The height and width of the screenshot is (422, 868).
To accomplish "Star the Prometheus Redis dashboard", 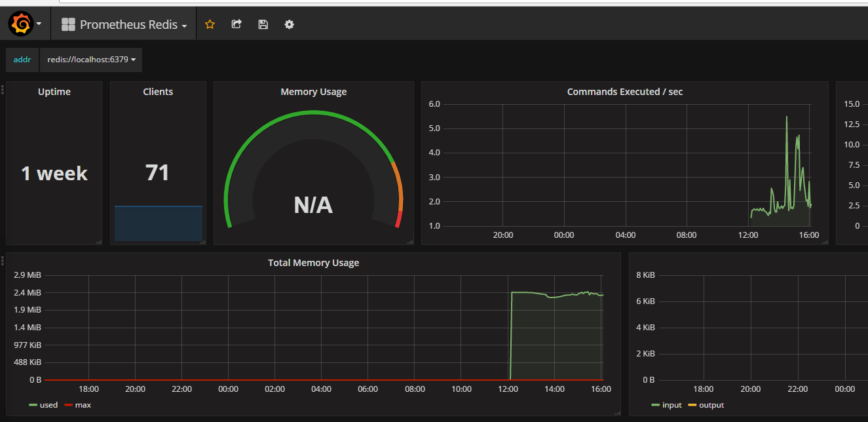I will [x=210, y=24].
